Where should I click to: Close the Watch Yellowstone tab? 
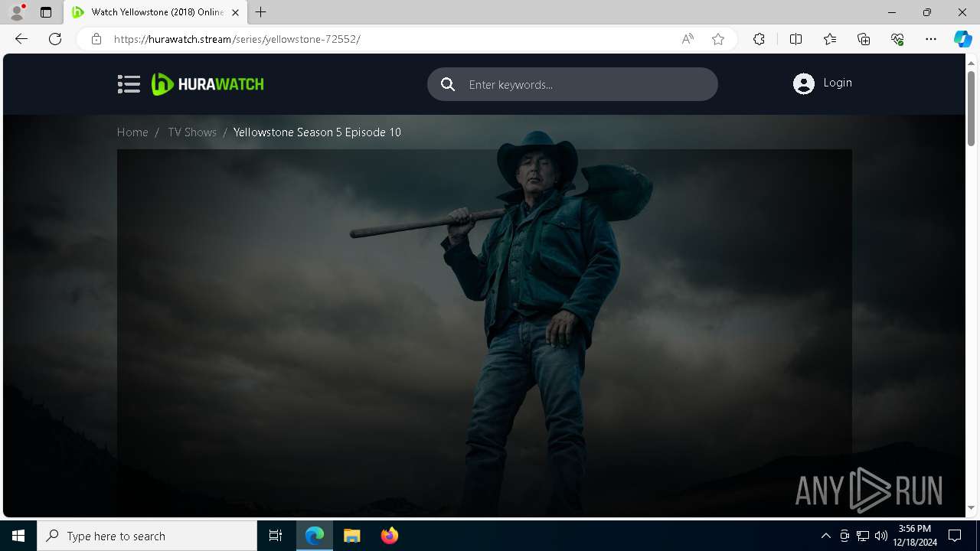pos(235,12)
